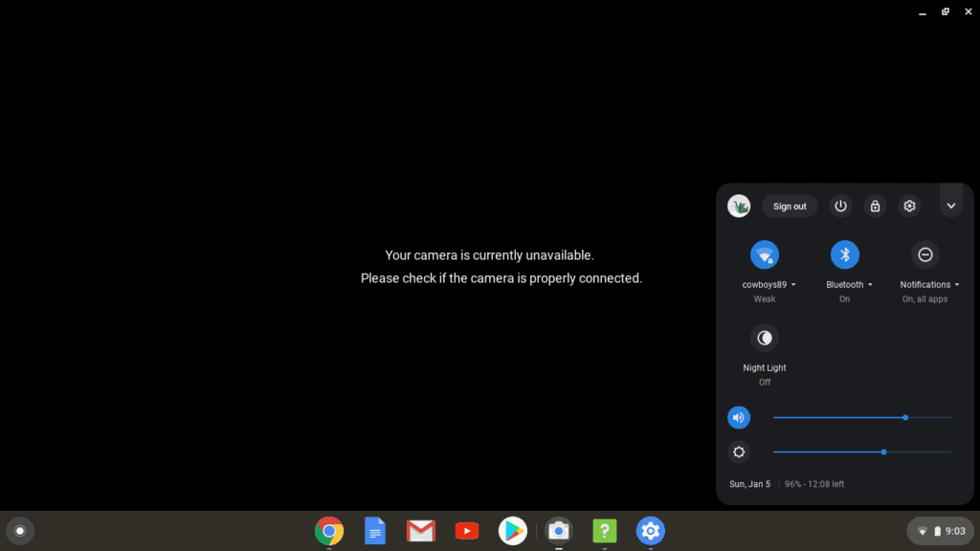Collapse the quick settings panel

click(x=951, y=205)
